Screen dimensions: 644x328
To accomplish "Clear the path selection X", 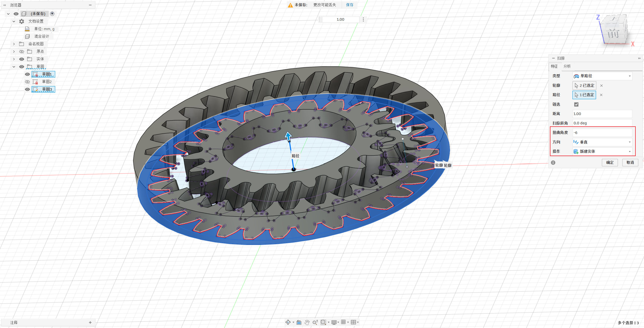I will (x=601, y=95).
